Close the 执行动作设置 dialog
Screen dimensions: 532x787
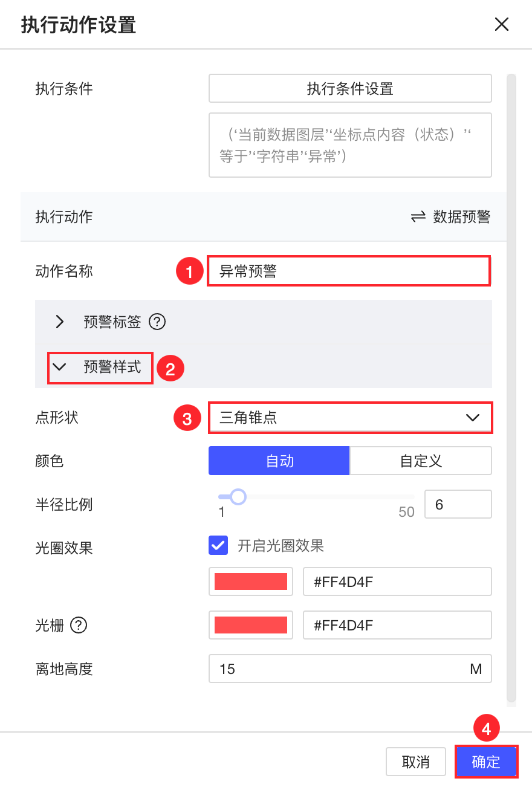coord(502,25)
